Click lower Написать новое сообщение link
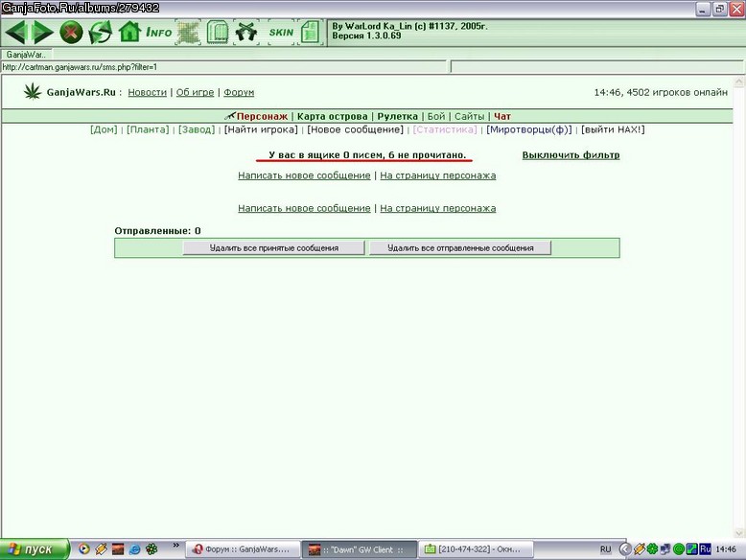The width and height of the screenshot is (746, 560). coord(304,208)
